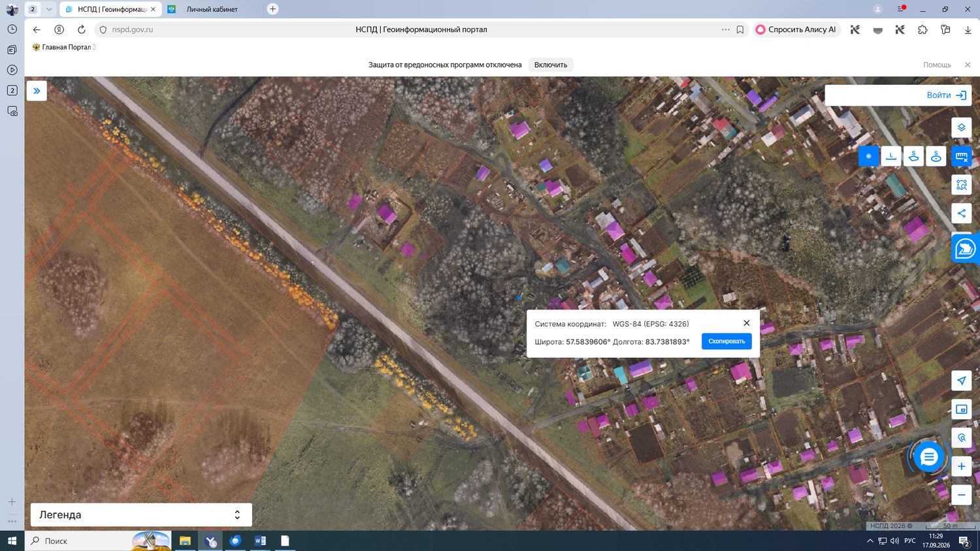Click Войти to sign in
980x551 pixels.
click(x=946, y=95)
